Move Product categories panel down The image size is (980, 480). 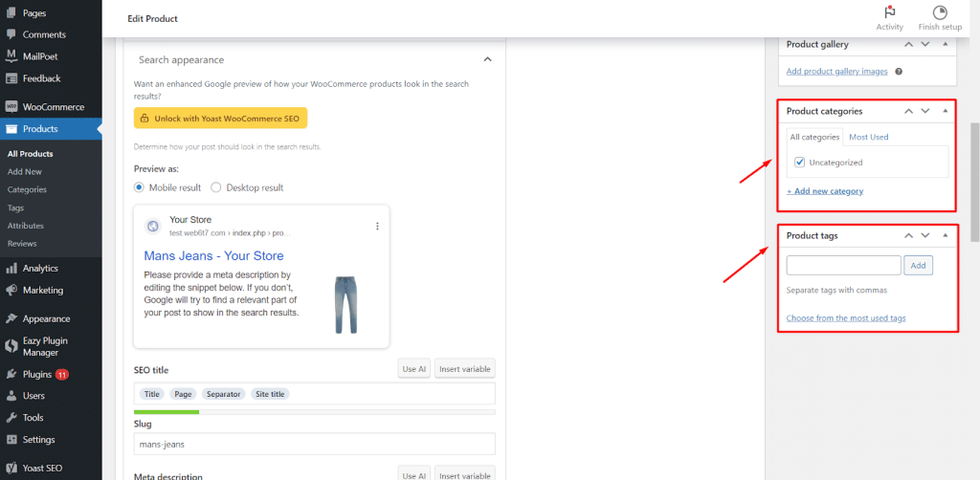(x=925, y=111)
